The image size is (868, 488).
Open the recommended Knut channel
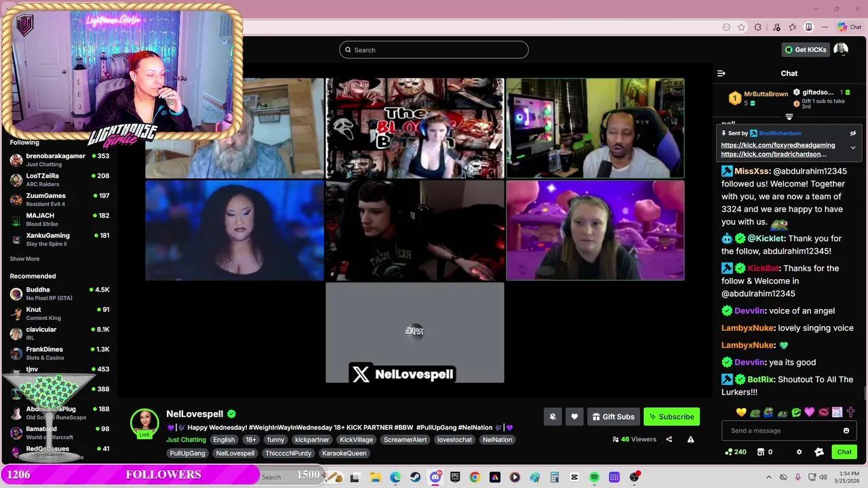coord(60,313)
